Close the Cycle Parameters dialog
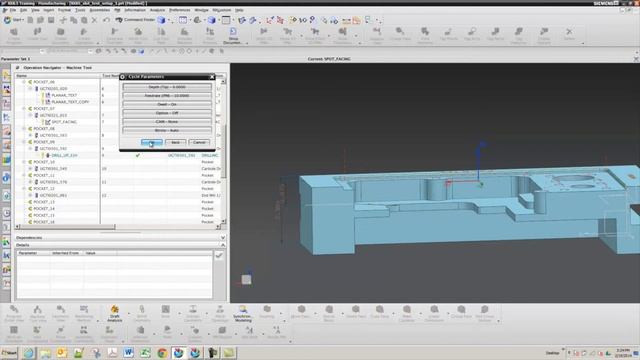The image size is (640, 360). click(x=212, y=77)
